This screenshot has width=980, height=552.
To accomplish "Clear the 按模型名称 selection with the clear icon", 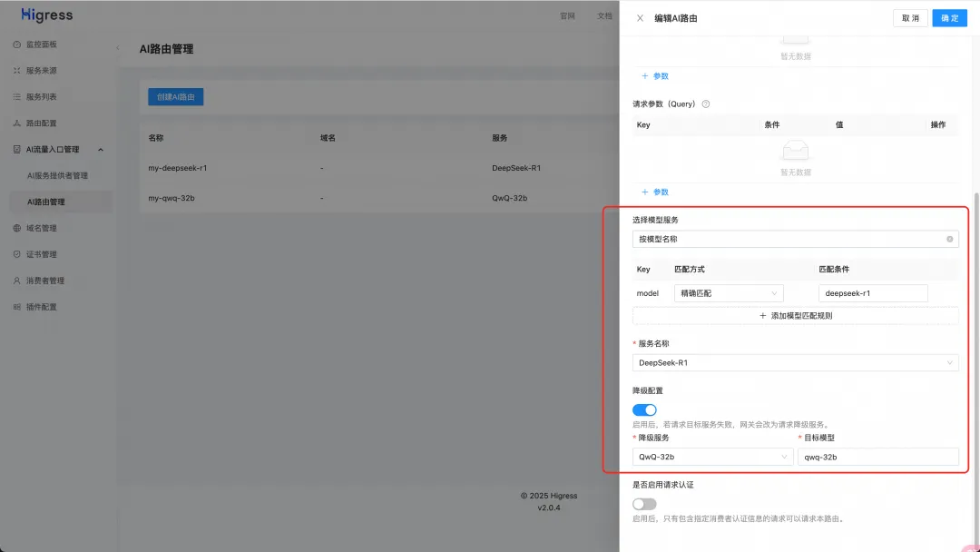I will [x=949, y=240].
